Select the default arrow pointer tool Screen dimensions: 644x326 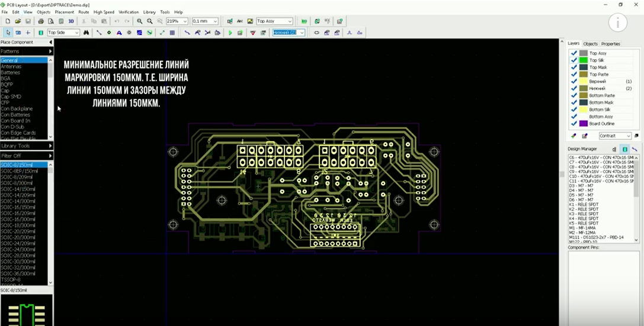click(x=8, y=33)
